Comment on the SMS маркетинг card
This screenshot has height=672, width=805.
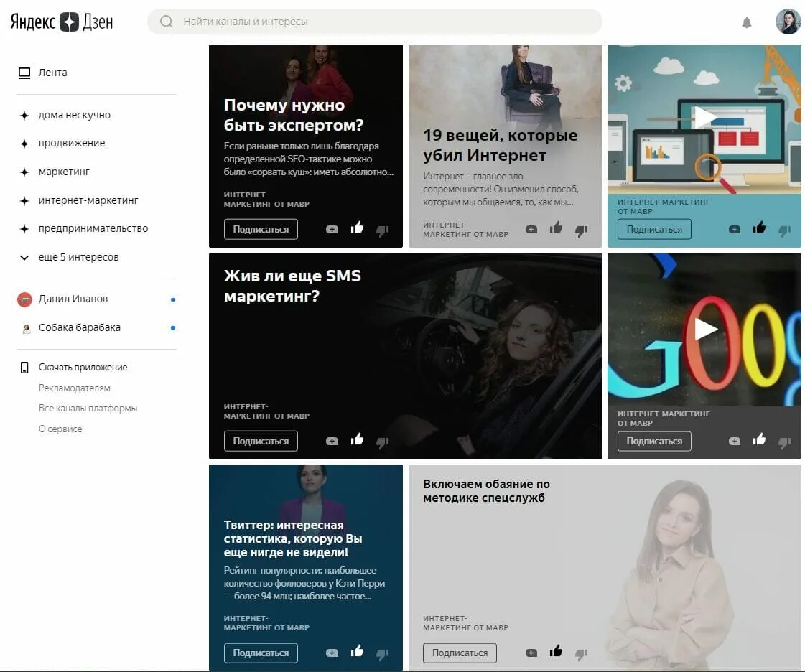[x=332, y=441]
